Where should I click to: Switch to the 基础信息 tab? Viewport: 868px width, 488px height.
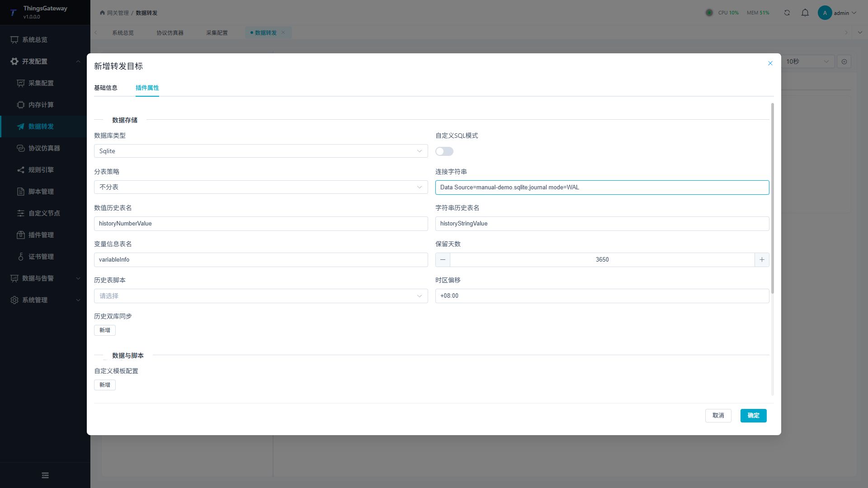tap(106, 88)
